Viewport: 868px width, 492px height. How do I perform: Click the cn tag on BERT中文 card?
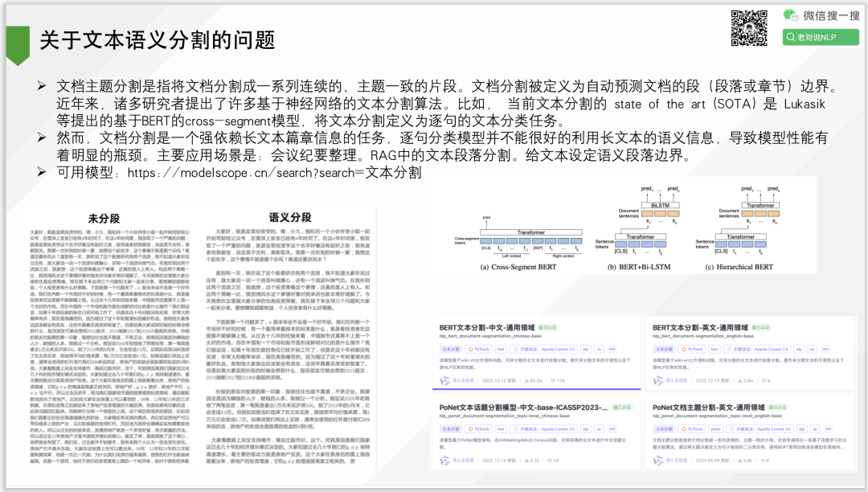[599, 349]
